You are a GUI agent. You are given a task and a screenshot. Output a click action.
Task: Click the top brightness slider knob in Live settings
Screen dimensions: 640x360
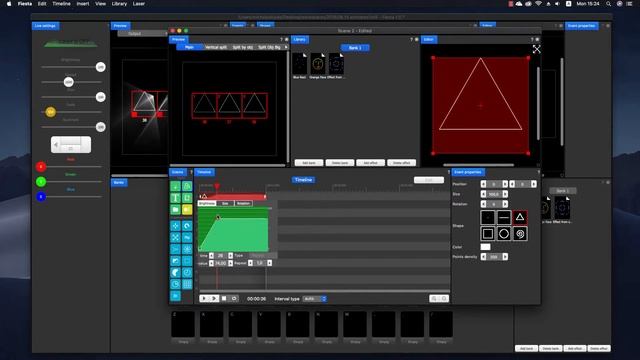click(x=100, y=67)
